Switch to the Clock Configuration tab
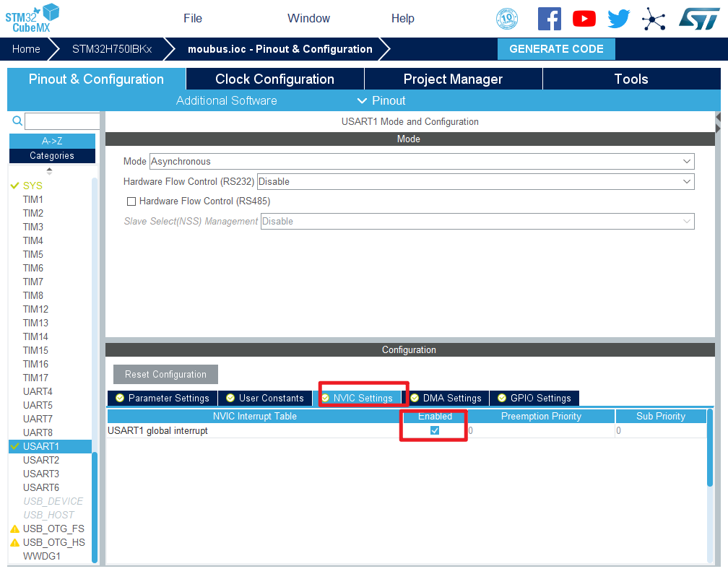This screenshot has width=728, height=574. click(274, 79)
